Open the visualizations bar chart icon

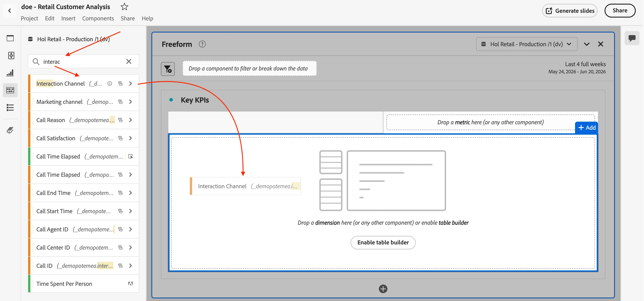point(10,73)
